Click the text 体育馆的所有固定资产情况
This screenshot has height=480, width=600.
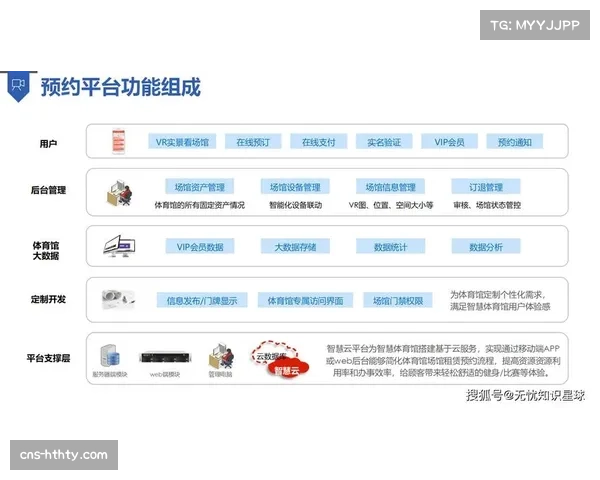200,205
